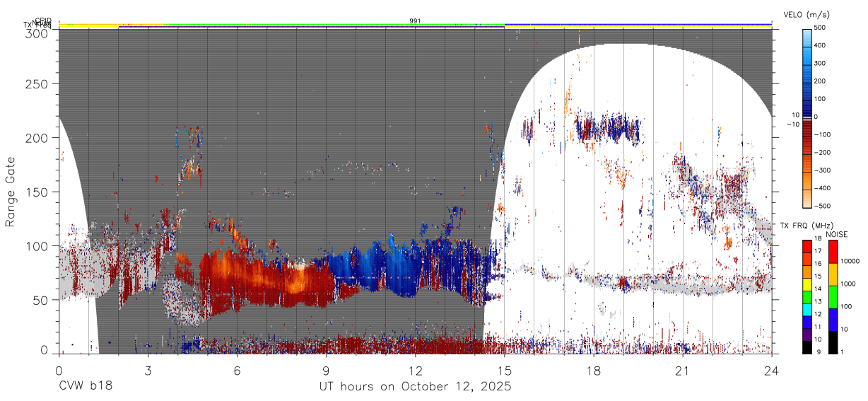The image size is (868, 401).
Task: Click the -500 tick on velocity scale
Action: click(x=823, y=206)
